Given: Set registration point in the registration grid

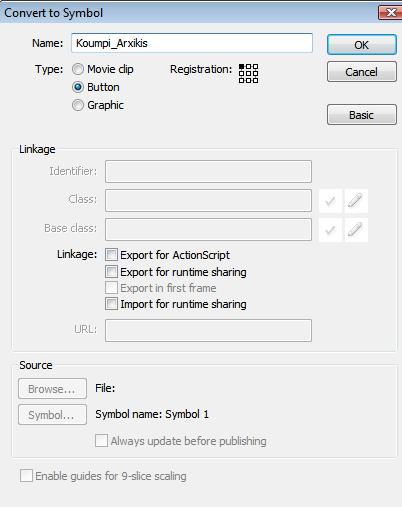Looking at the screenshot, I should [248, 73].
